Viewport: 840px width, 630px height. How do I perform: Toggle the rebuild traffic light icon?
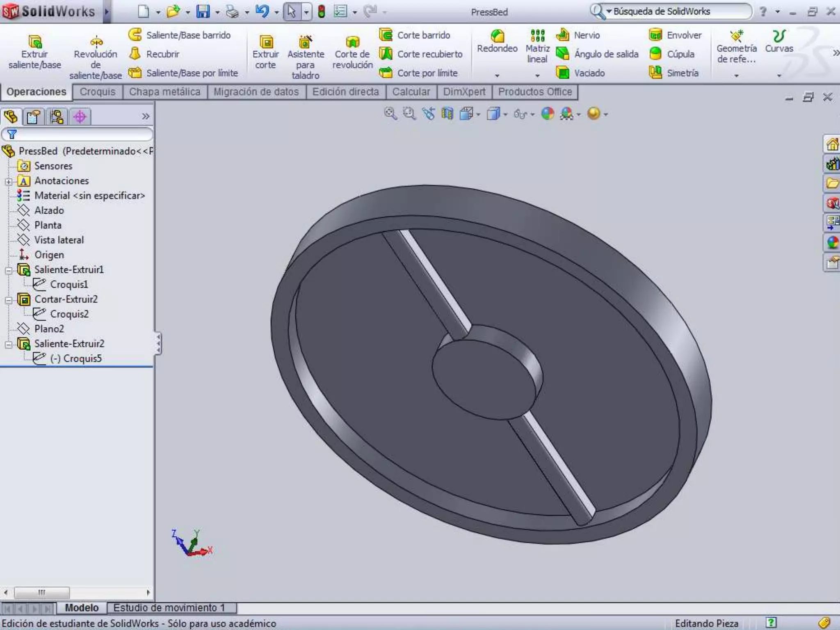point(322,11)
